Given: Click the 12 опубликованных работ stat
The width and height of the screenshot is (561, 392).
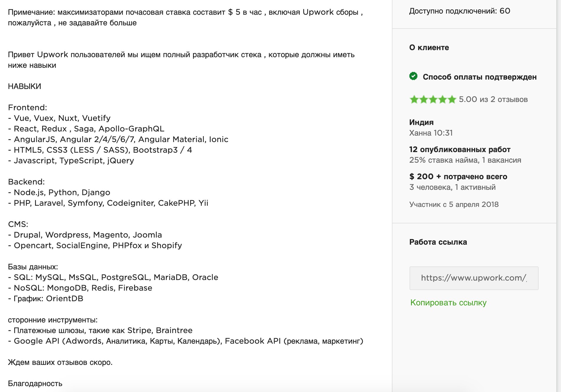Looking at the screenshot, I should pos(460,149).
